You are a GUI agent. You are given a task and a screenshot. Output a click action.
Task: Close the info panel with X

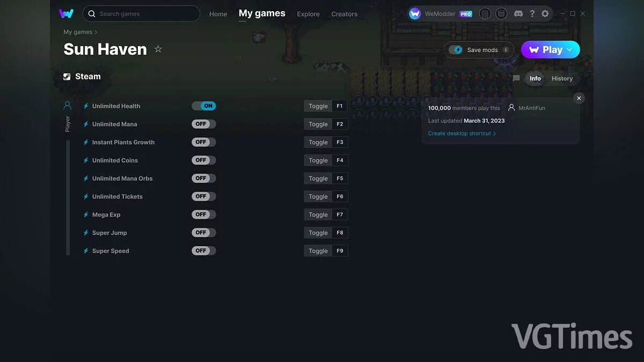[579, 98]
